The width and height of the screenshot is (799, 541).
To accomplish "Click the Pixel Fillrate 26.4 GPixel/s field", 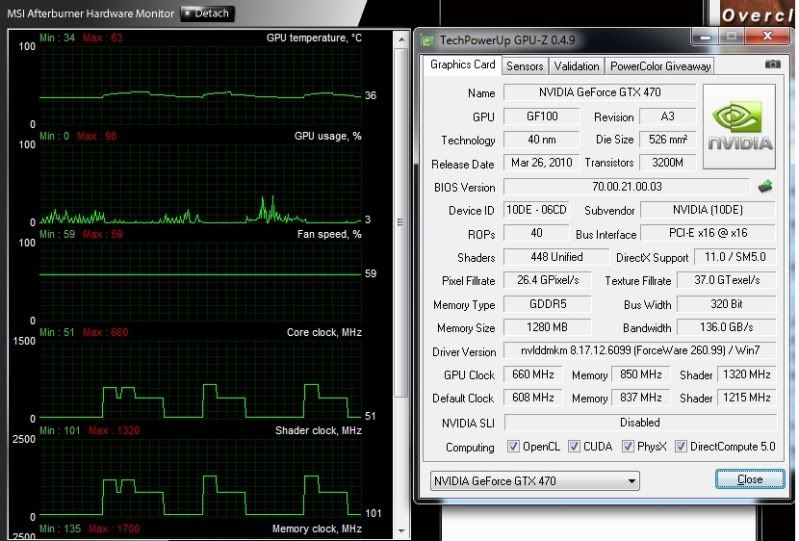I will [547, 280].
